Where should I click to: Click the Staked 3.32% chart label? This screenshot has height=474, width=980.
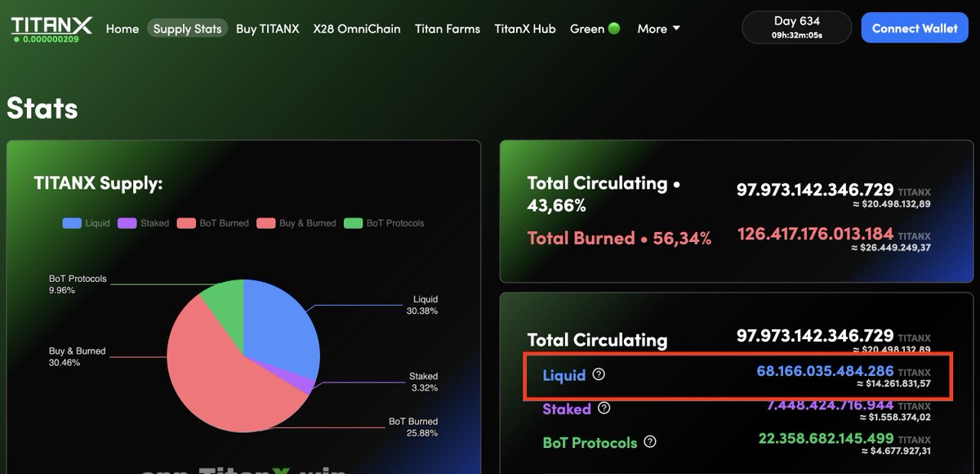pyautogui.click(x=423, y=382)
